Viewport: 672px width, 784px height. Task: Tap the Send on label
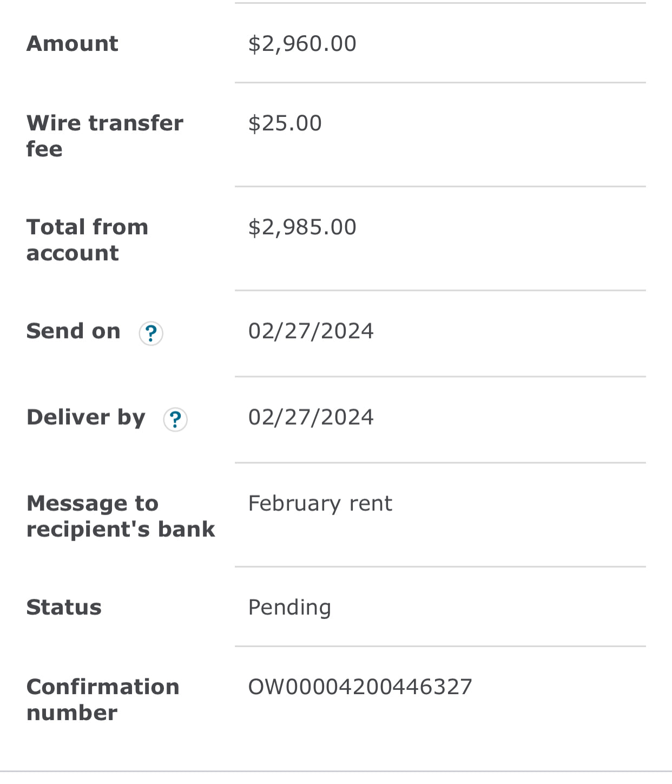pos(74,331)
